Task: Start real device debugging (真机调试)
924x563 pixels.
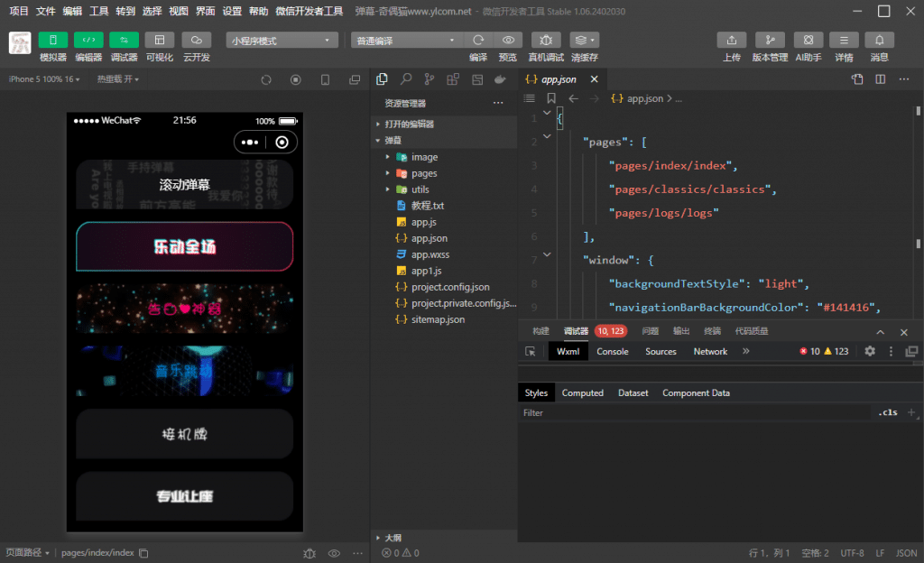Action: click(x=546, y=40)
